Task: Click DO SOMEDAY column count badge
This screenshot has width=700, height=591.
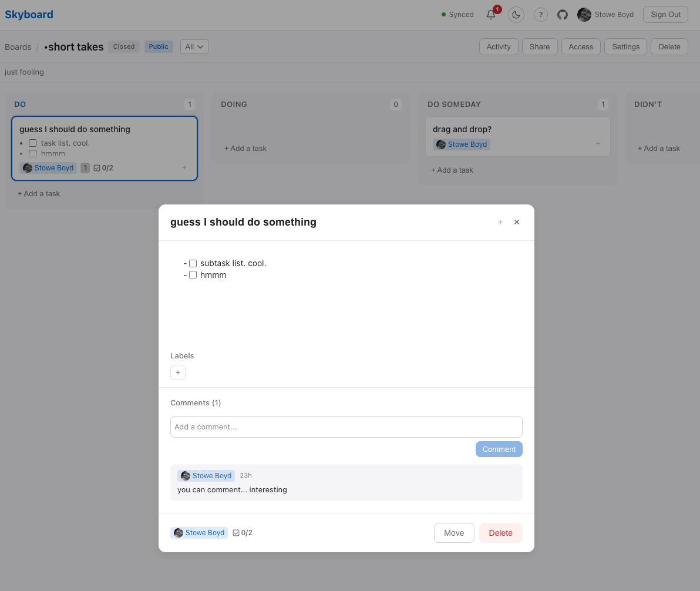Action: click(603, 105)
